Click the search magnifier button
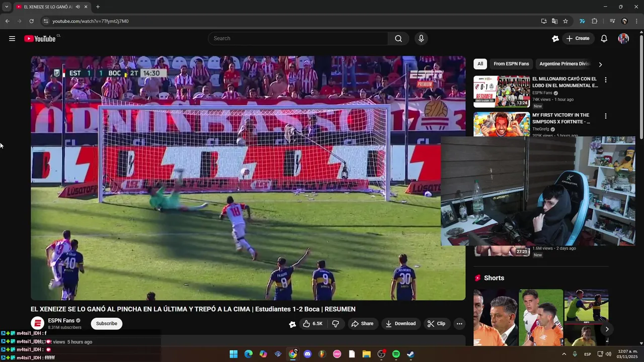Image resolution: width=644 pixels, height=362 pixels. pyautogui.click(x=398, y=39)
